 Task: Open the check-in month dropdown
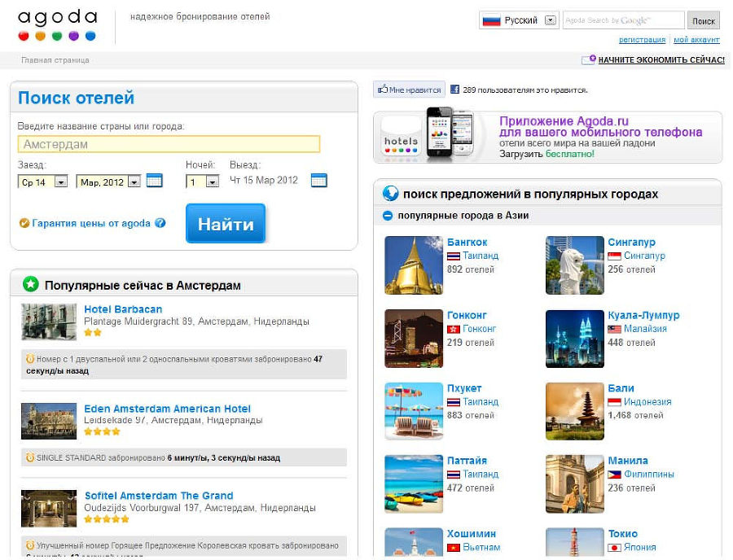[x=134, y=182]
